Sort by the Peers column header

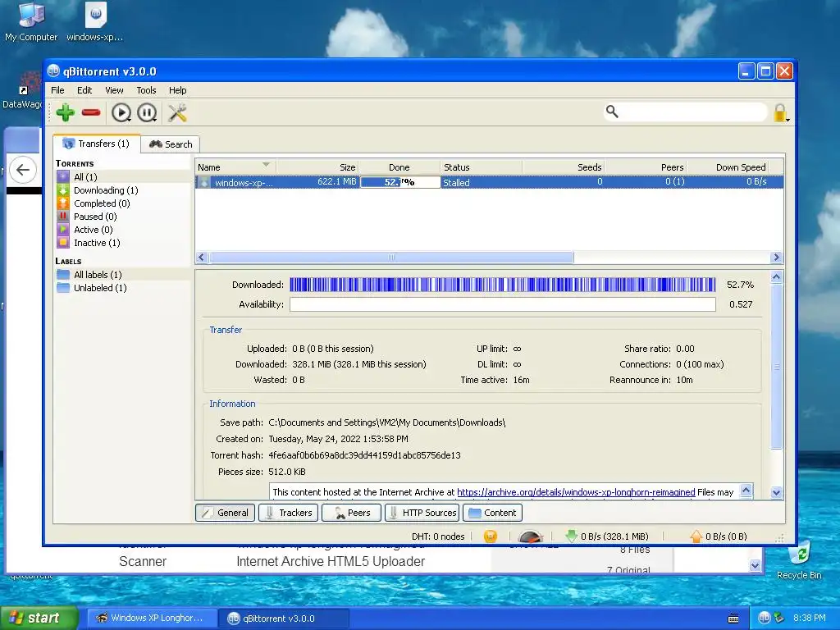click(646, 167)
